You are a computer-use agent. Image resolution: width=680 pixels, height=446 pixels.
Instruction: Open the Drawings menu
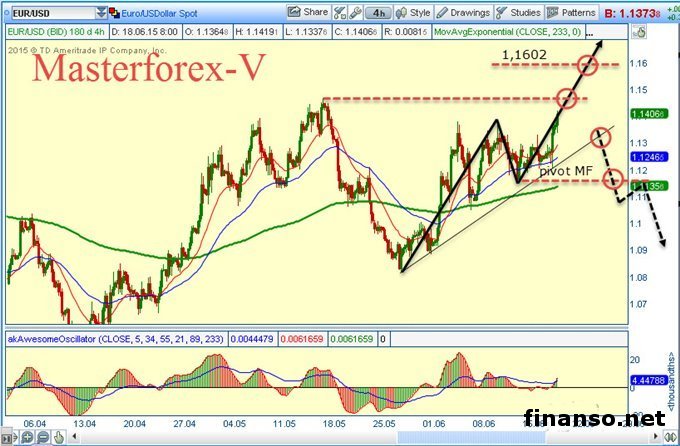pyautogui.click(x=465, y=13)
